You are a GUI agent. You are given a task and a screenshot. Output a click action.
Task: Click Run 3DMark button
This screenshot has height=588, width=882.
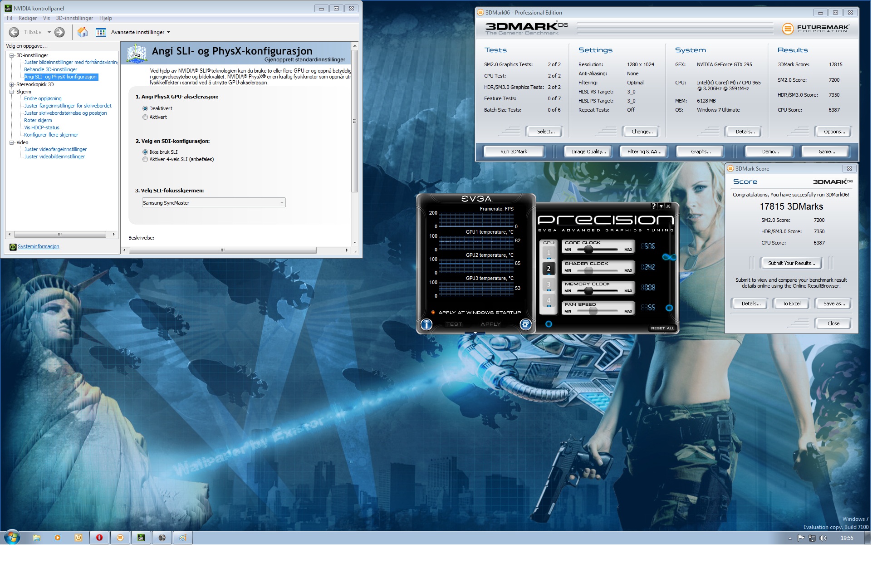[x=514, y=152]
